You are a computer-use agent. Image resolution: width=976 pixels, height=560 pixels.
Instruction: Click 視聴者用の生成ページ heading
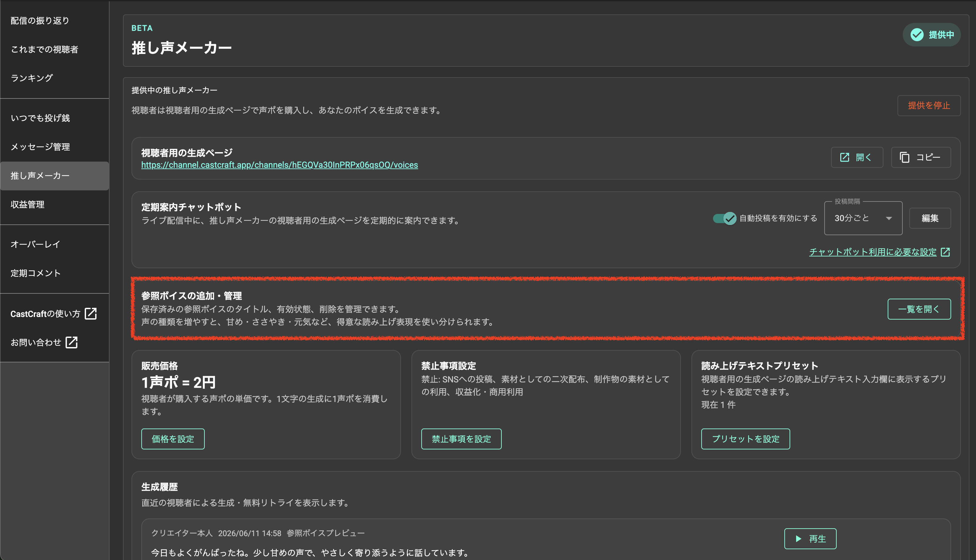(186, 153)
